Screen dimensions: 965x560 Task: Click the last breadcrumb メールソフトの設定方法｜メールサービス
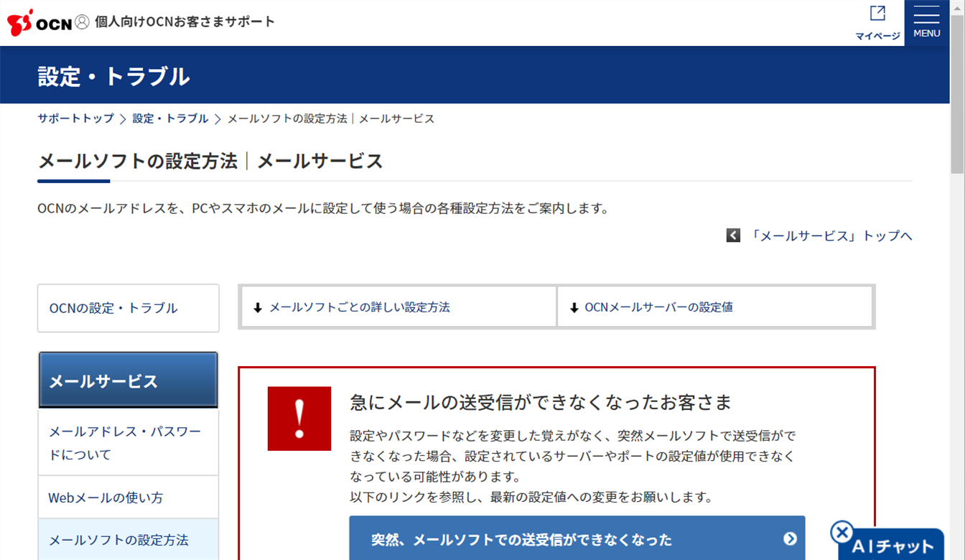331,118
